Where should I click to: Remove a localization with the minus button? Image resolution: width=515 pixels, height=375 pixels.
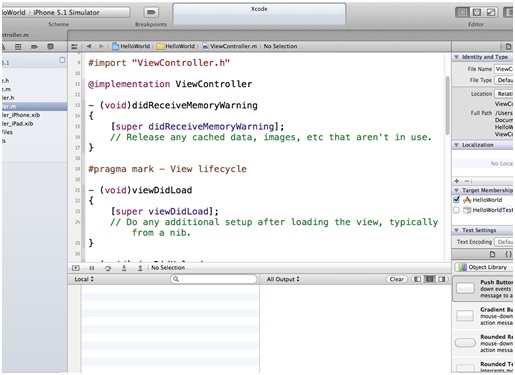click(x=467, y=181)
